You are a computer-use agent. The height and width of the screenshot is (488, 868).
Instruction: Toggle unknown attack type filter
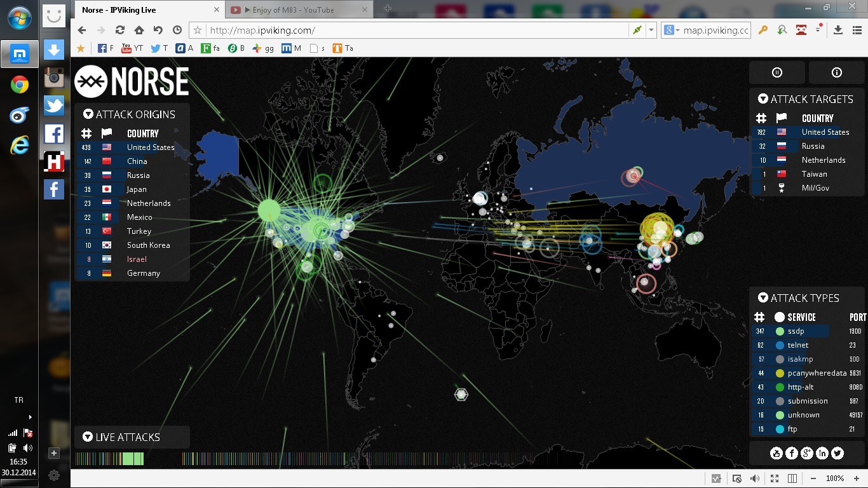pos(808,415)
